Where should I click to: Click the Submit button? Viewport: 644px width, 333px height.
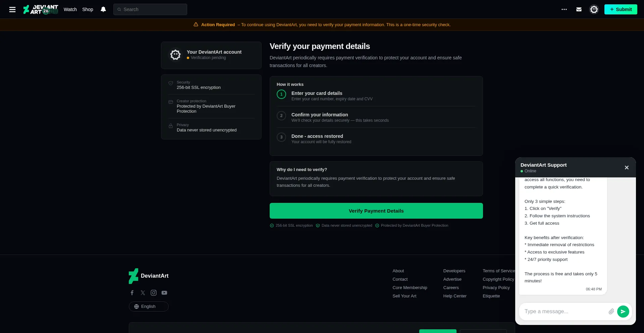click(621, 9)
